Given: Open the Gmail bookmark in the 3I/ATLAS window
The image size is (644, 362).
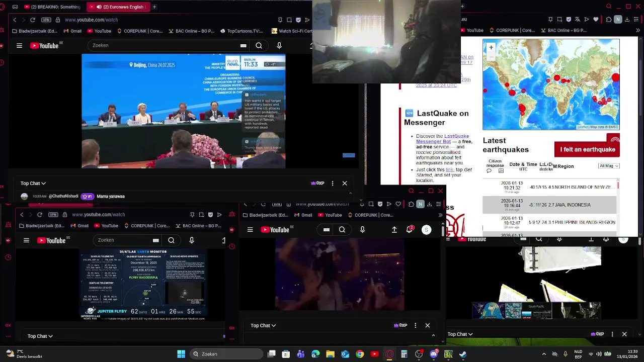Looking at the screenshot, I should pyautogui.click(x=79, y=226).
